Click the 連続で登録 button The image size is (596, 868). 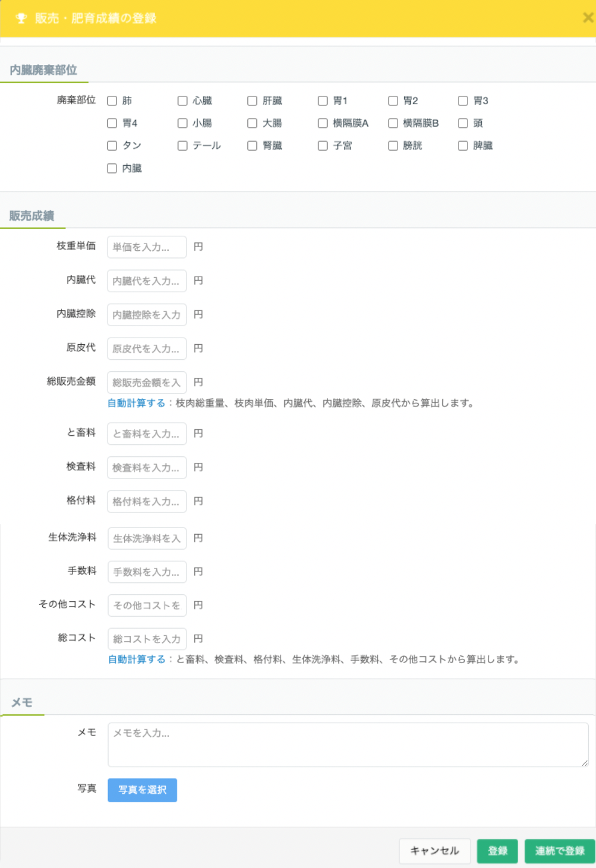[x=560, y=851]
